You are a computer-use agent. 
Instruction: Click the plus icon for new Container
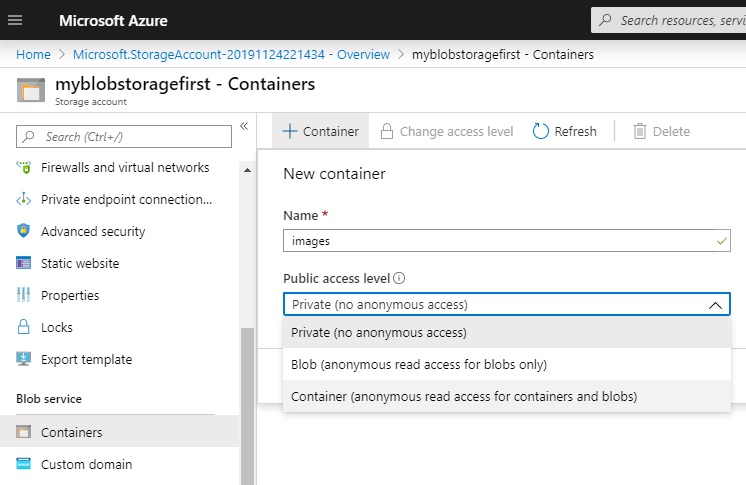290,131
